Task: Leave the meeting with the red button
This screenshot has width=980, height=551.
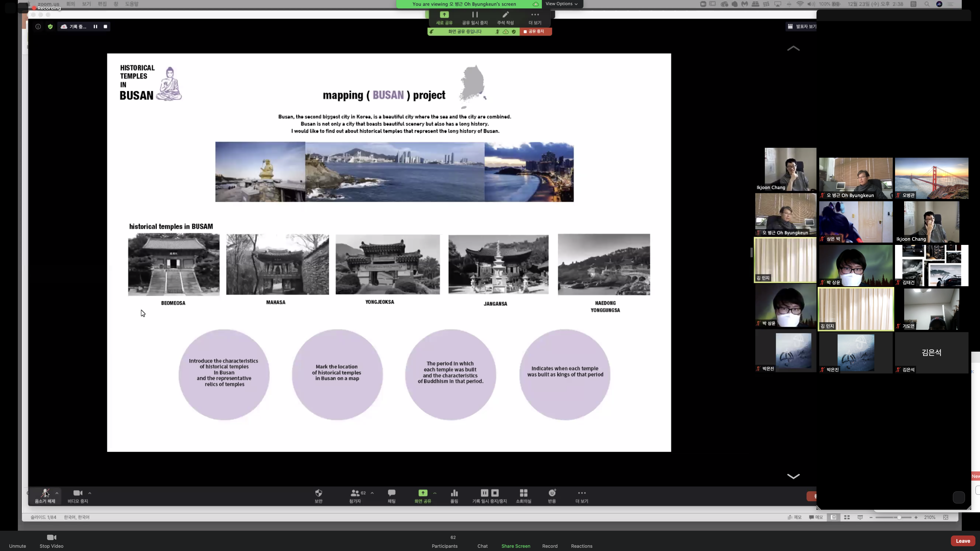Action: pos(963,541)
